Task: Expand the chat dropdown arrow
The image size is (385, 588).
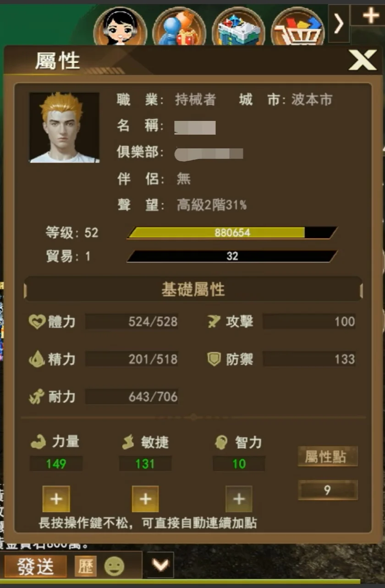Action: 160,565
